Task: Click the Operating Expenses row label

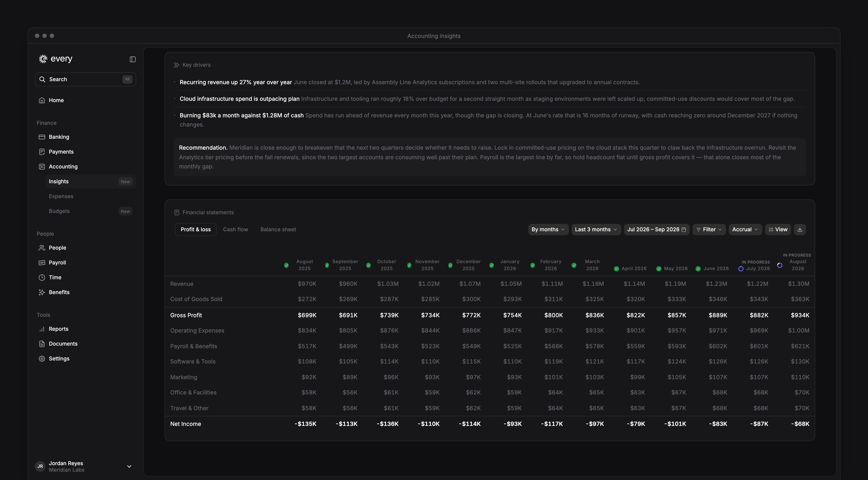Action: click(x=197, y=331)
